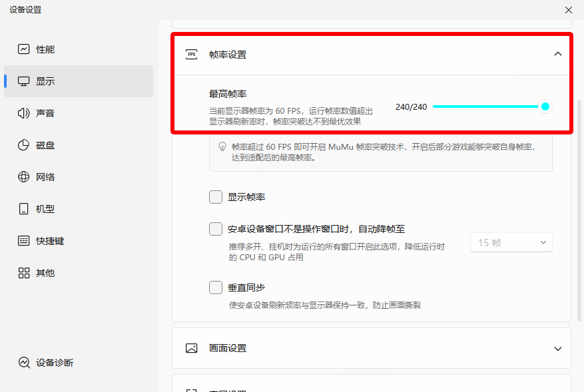This screenshot has height=392, width=584.
Task: Open 声音 settings via speaker icon
Action: click(x=24, y=113)
